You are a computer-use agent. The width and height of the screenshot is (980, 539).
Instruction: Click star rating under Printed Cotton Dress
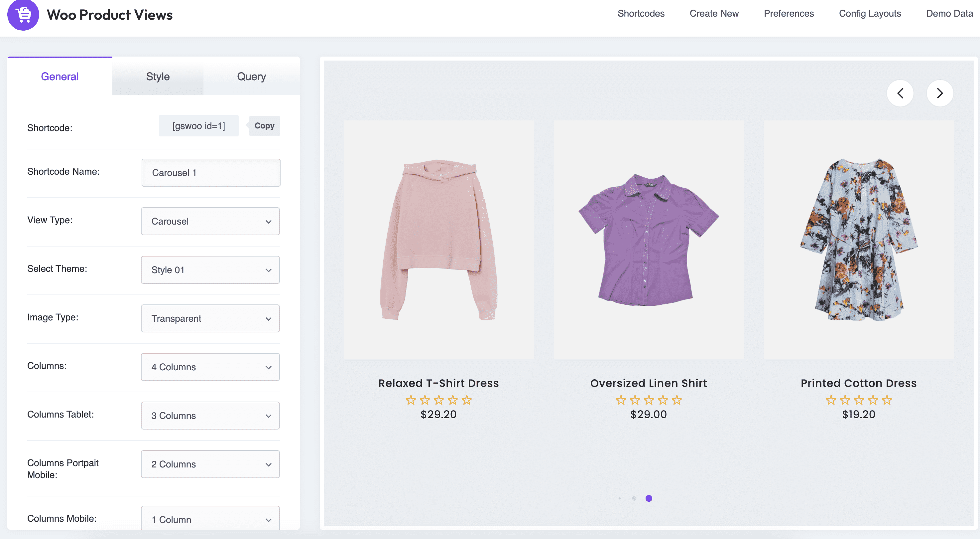point(859,400)
